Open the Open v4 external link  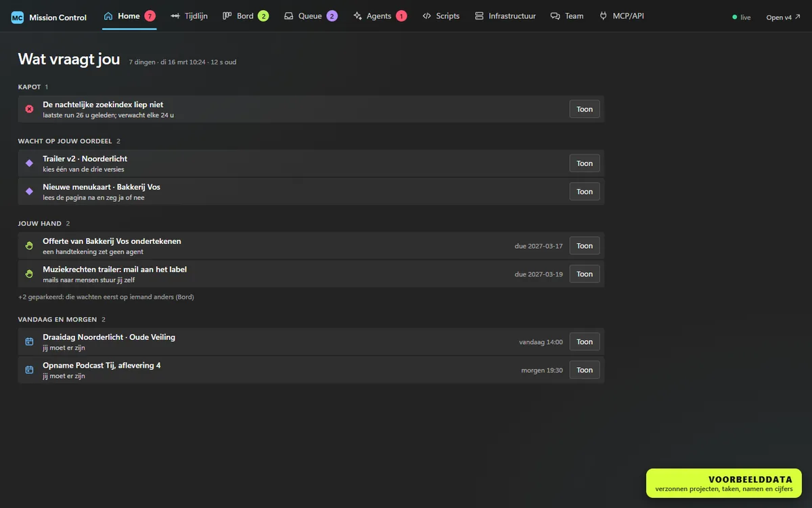tap(783, 18)
